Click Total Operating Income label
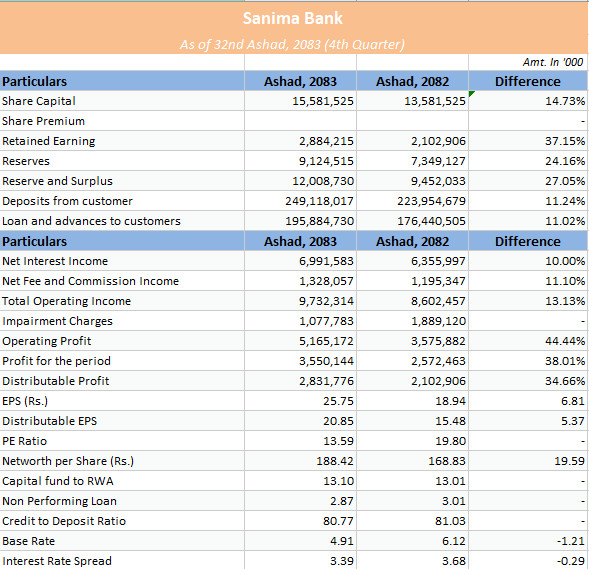Image resolution: width=589 pixels, height=569 pixels. [66, 301]
